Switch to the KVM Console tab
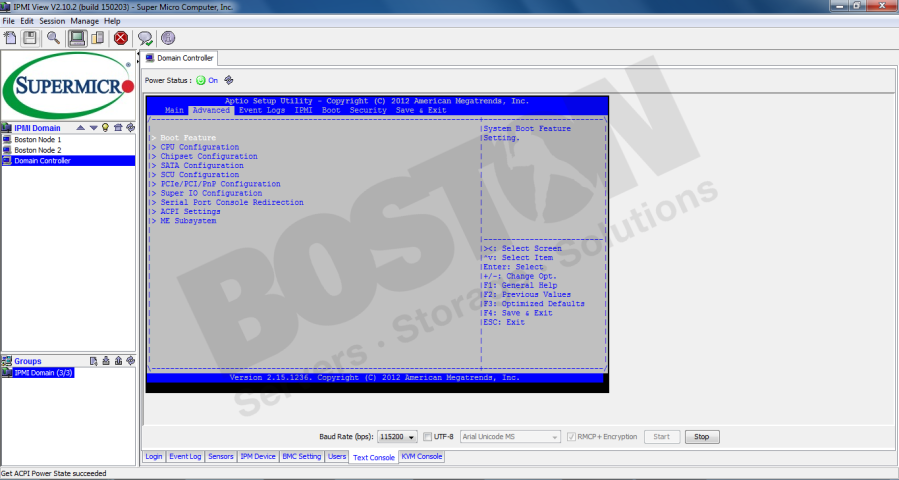This screenshot has width=899, height=480. pos(422,456)
